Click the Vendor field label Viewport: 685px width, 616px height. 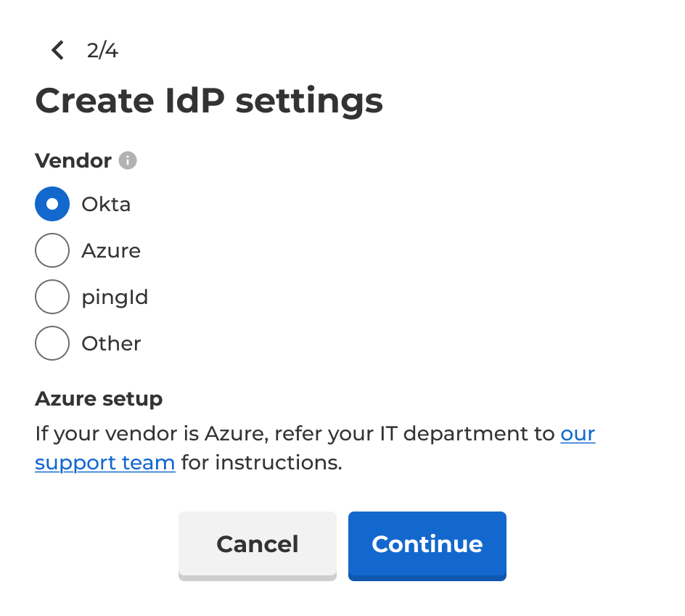coord(73,160)
